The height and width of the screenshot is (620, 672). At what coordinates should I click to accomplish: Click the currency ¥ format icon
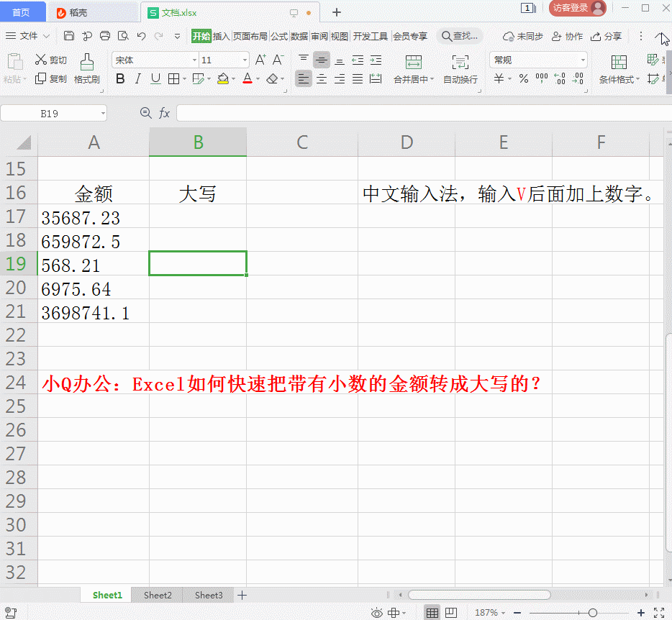tap(499, 78)
